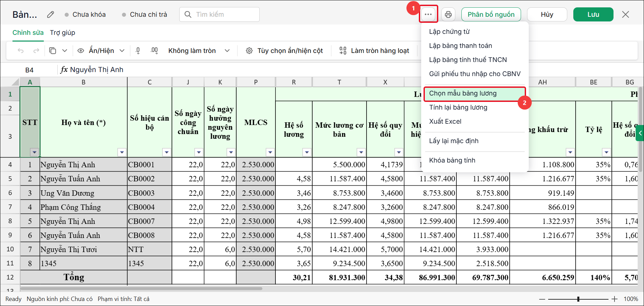
Task: Expand the copy options dropdown arrow
Action: (65, 51)
